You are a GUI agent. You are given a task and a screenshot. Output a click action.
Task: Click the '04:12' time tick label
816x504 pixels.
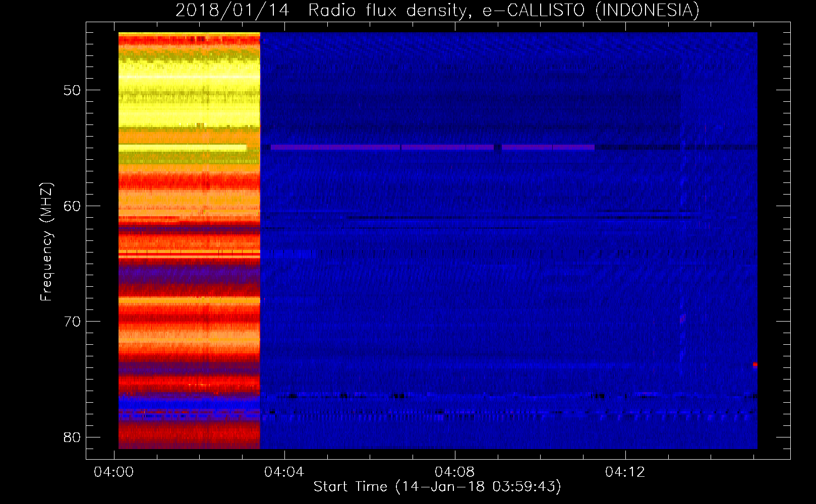point(625,472)
